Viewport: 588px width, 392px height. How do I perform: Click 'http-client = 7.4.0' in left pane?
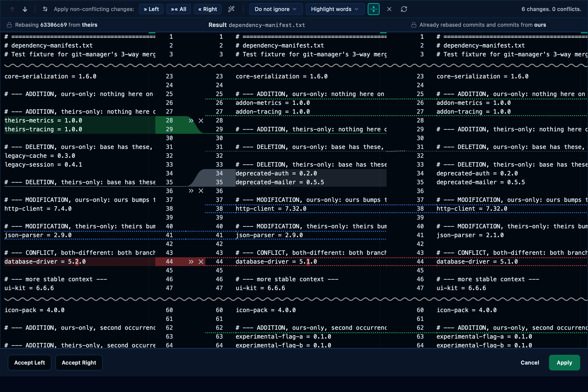pos(38,209)
